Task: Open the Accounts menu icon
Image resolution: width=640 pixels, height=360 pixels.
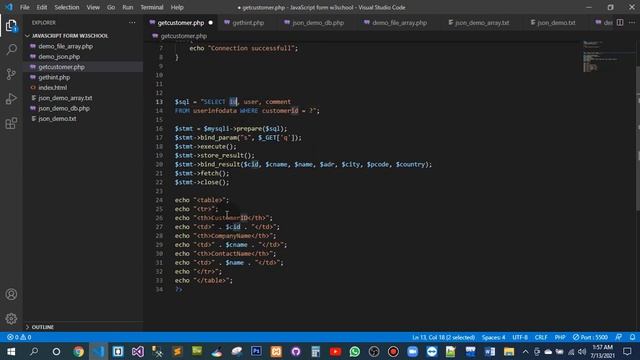Action: coord(11,294)
